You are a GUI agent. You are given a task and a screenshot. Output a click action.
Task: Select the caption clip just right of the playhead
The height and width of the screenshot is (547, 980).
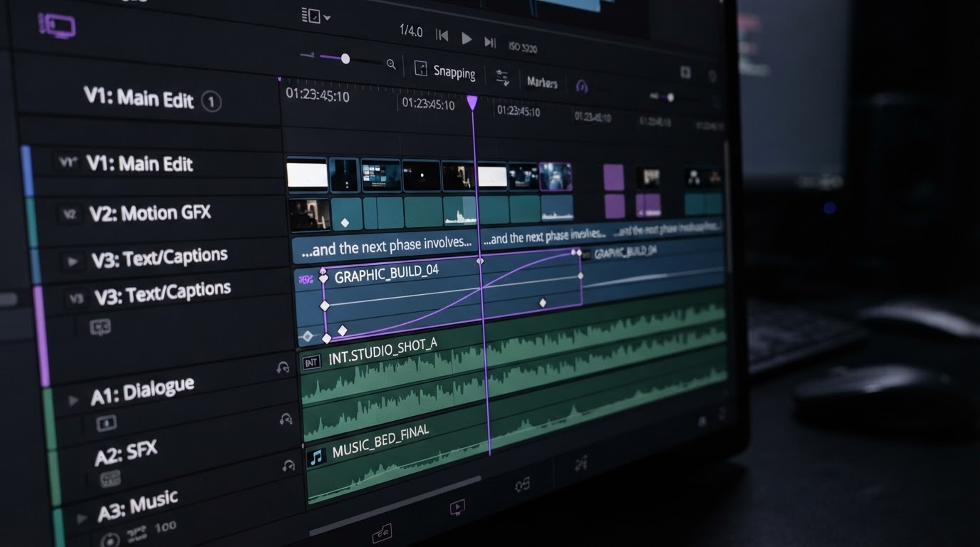[x=546, y=237]
